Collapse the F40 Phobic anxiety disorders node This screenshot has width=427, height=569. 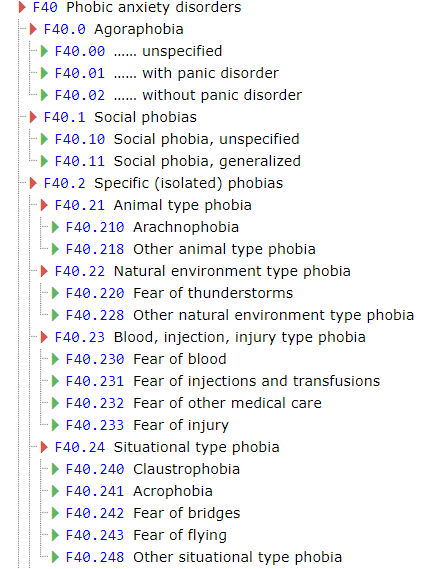pos(22,7)
